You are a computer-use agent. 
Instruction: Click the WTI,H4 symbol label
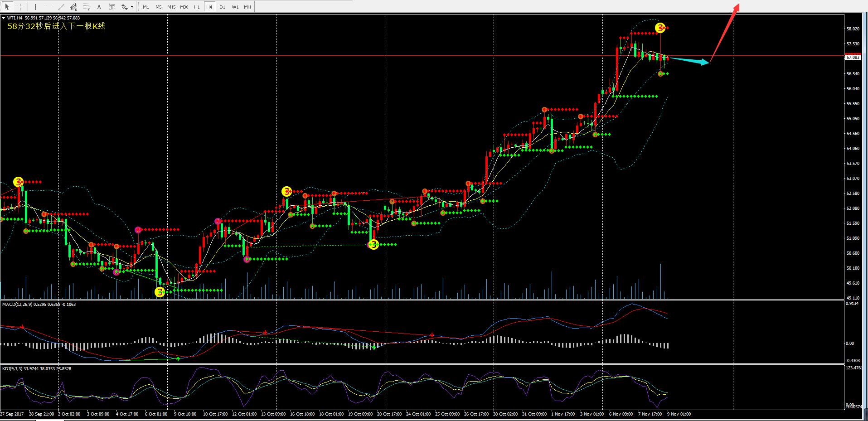[15, 18]
